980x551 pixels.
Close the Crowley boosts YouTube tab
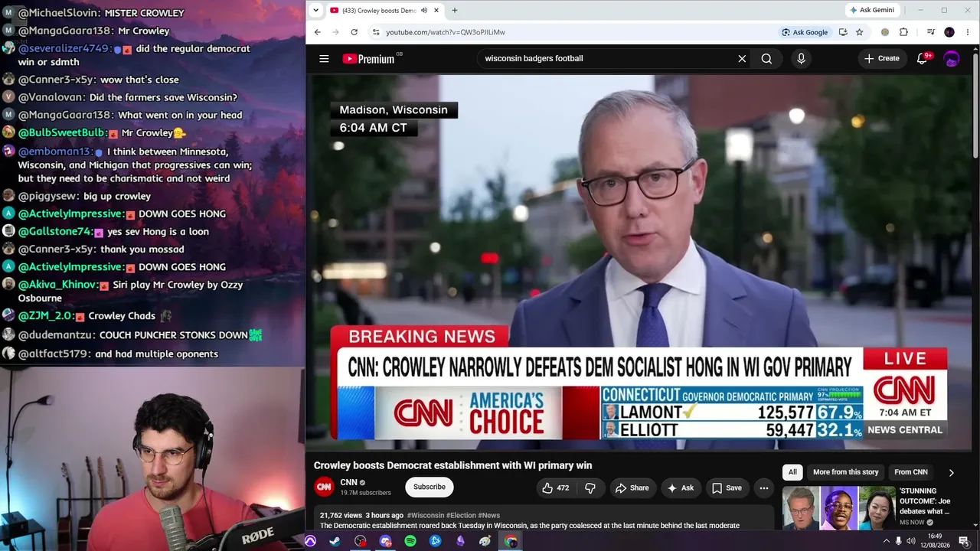436,11
